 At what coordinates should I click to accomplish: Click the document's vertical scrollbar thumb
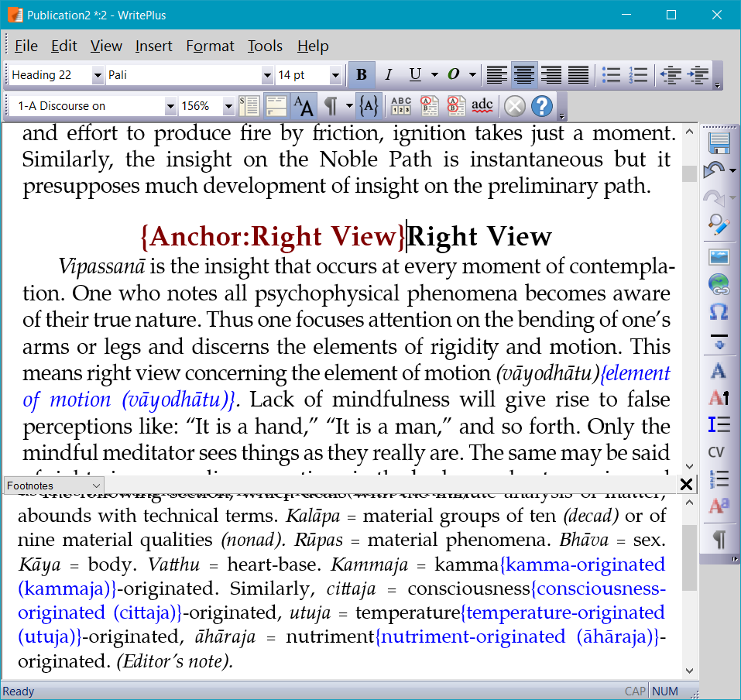point(688,173)
